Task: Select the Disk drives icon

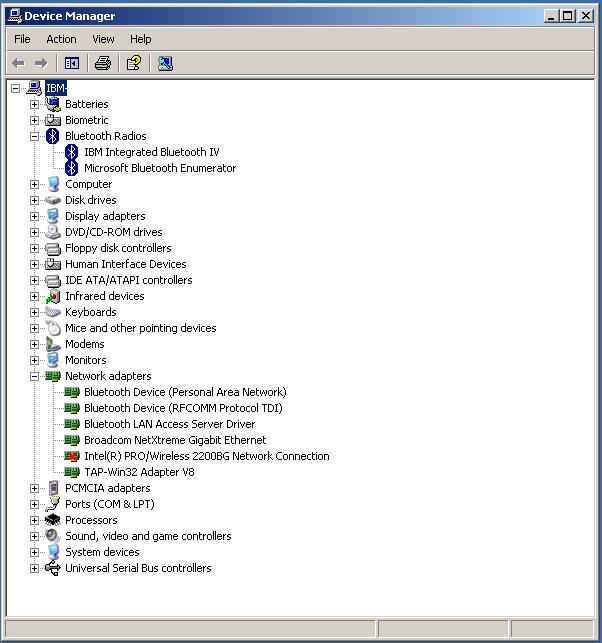Action: (x=53, y=200)
